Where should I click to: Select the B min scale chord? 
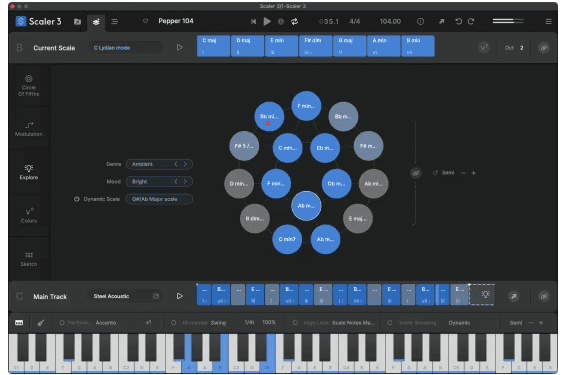[x=418, y=46]
